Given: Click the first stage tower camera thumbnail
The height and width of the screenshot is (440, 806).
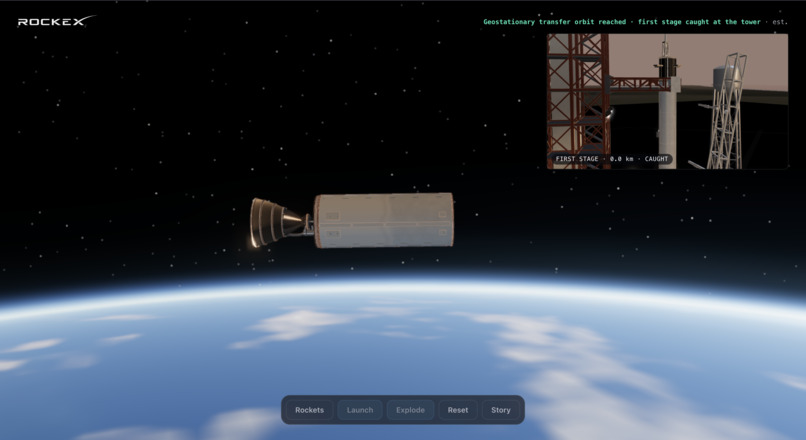Looking at the screenshot, I should tap(667, 101).
